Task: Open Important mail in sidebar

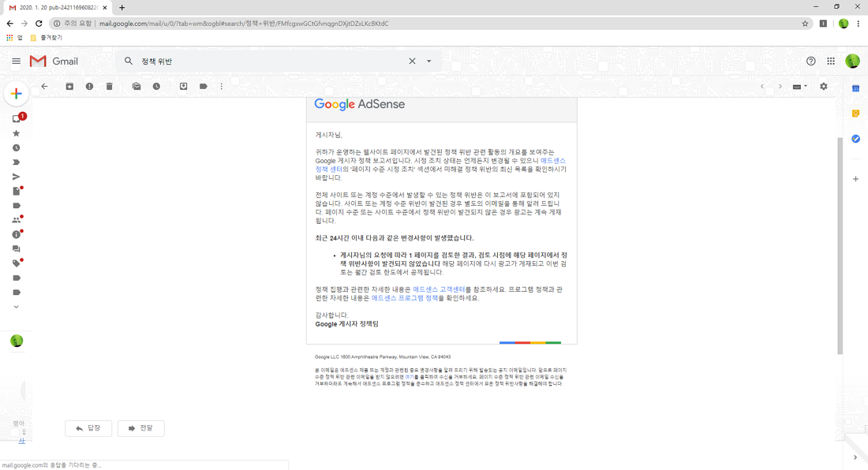Action: click(16, 162)
